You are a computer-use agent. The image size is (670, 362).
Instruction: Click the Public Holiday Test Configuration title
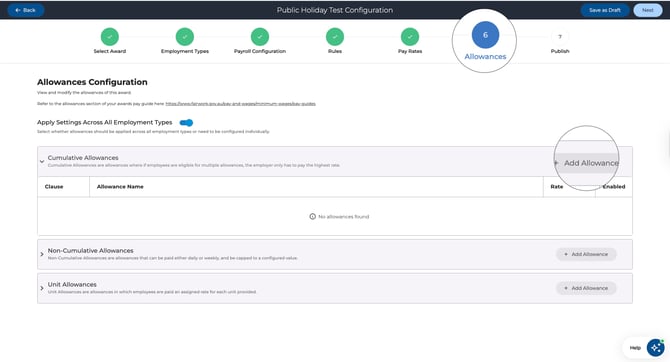click(335, 10)
